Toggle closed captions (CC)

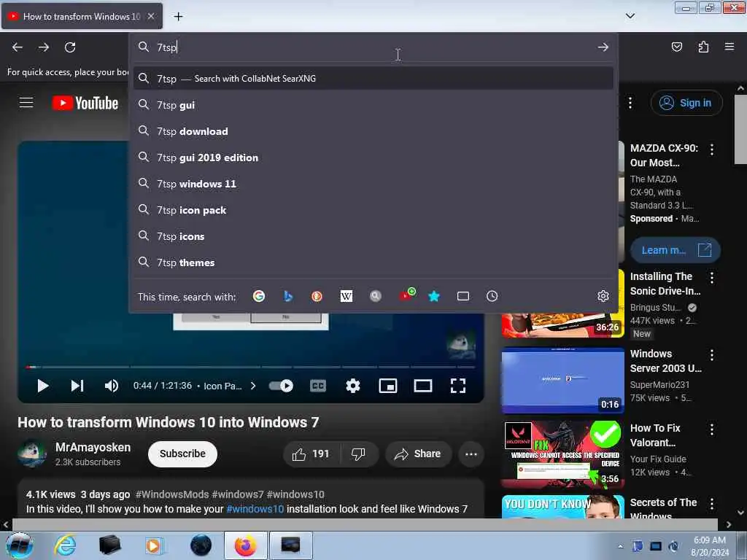pyautogui.click(x=318, y=386)
